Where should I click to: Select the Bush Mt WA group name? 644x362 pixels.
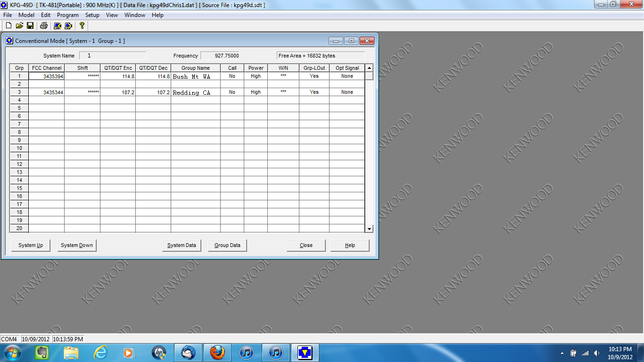point(196,76)
